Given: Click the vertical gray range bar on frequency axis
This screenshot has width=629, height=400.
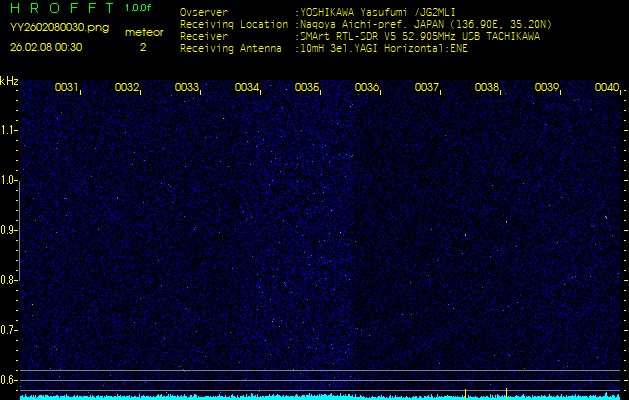Looking at the screenshot, I should click(x=19, y=230).
